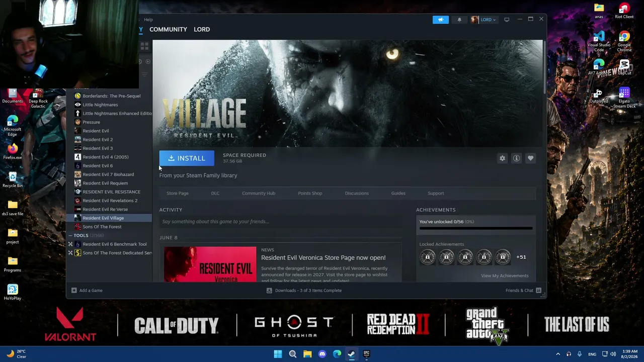
Task: Open Discord from the taskbar
Action: tap(322, 354)
